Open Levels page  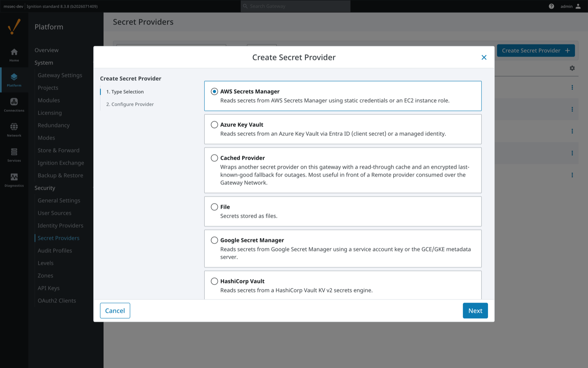[46, 263]
